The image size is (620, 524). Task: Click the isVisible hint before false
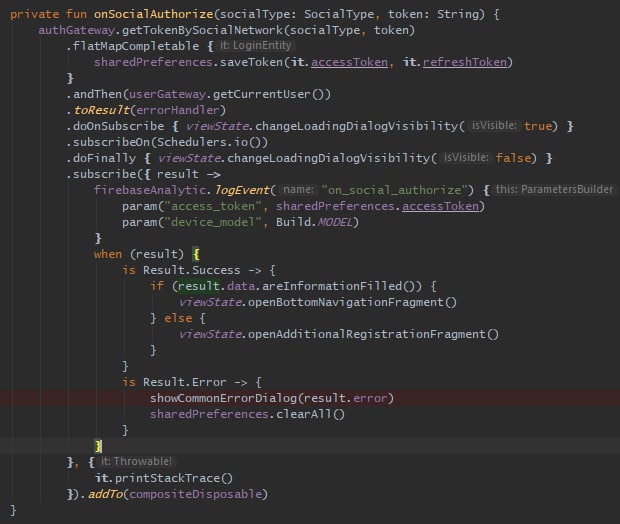coord(466,158)
